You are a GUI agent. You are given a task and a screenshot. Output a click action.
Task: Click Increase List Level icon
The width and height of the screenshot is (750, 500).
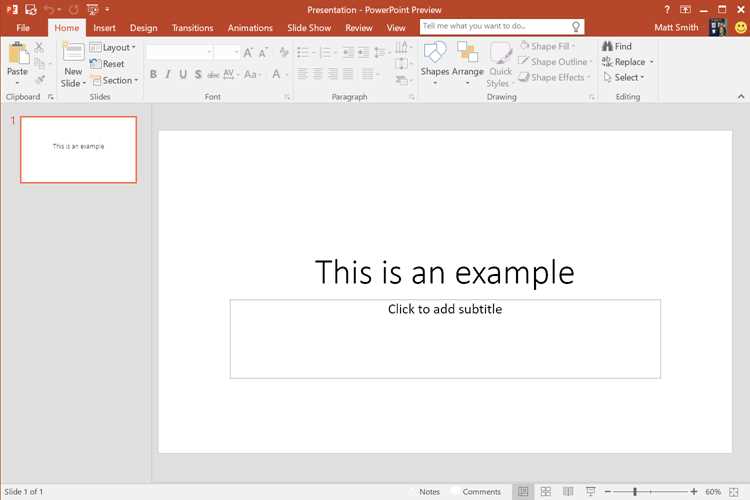364,52
